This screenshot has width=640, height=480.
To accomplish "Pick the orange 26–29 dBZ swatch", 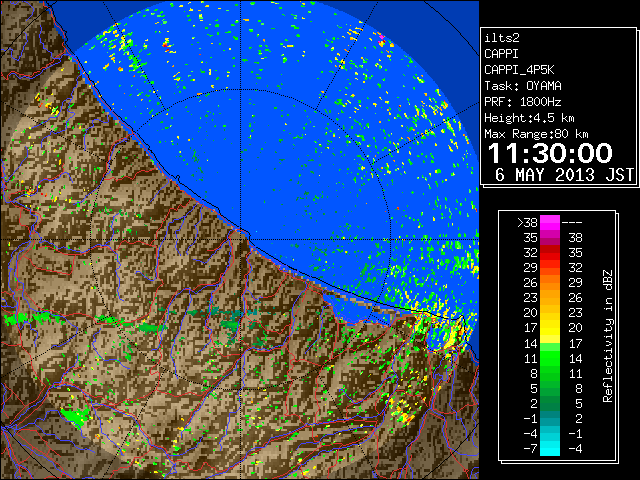I will click(x=550, y=283).
